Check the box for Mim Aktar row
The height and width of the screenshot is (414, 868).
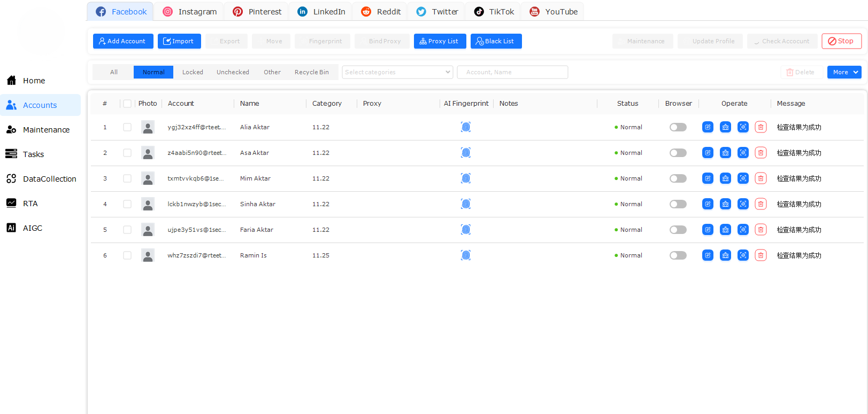tap(127, 178)
